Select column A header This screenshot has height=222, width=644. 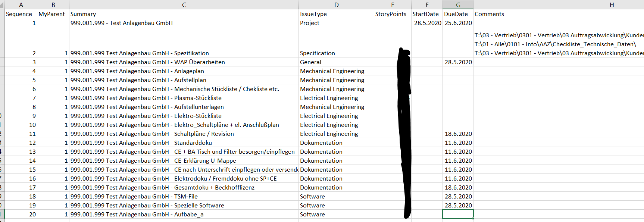(x=21, y=5)
